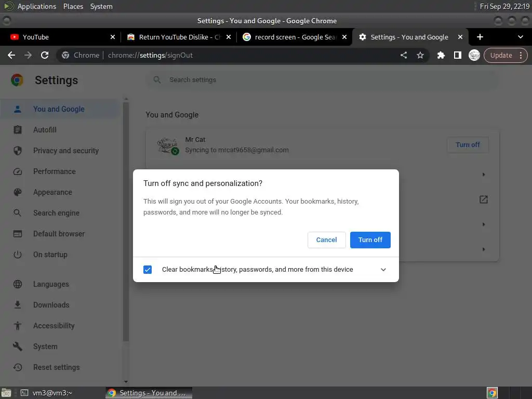This screenshot has height=399, width=532.
Task: Click the browser back arrow
Action: pyautogui.click(x=11, y=55)
